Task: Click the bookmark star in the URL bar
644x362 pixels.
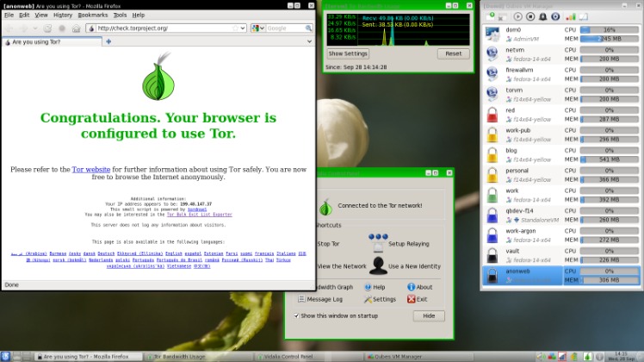Action: (x=235, y=28)
